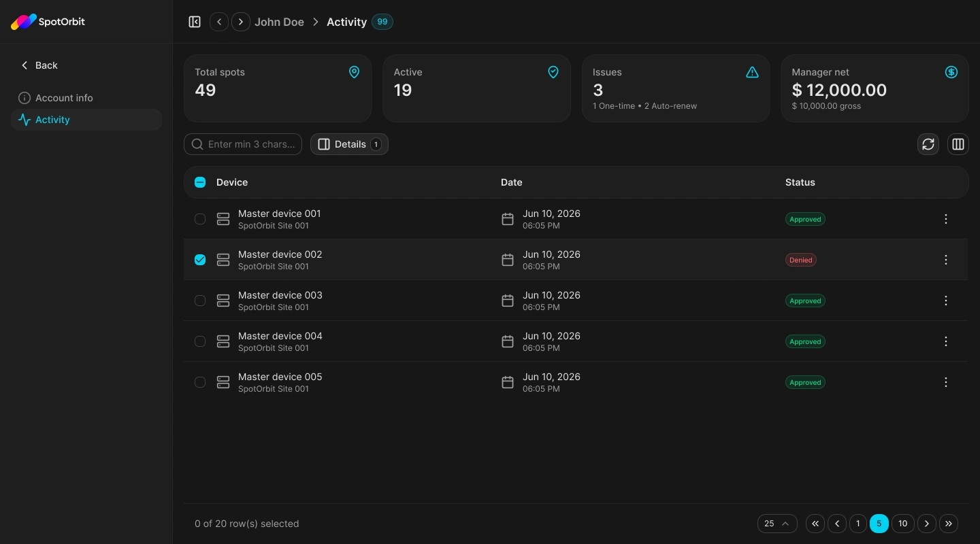Screen dimensions: 980x544
Task: Open the actions menu for Master device 004
Action: 946,341
